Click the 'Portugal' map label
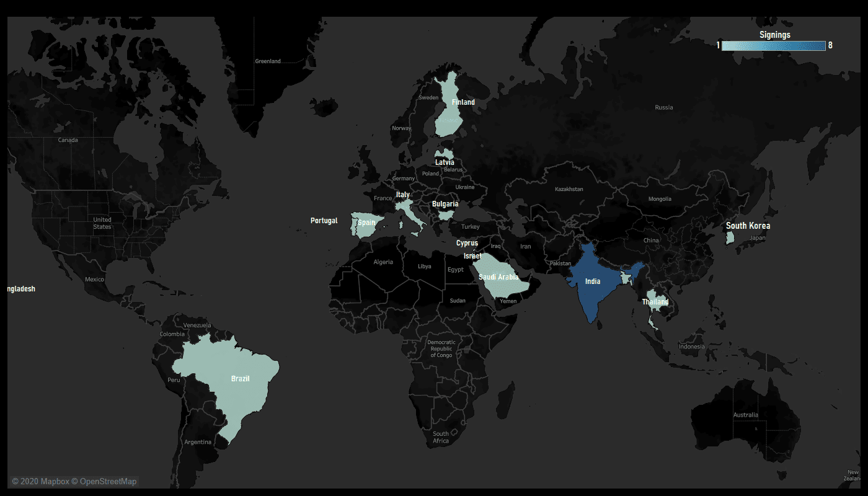The width and height of the screenshot is (868, 496). click(324, 221)
